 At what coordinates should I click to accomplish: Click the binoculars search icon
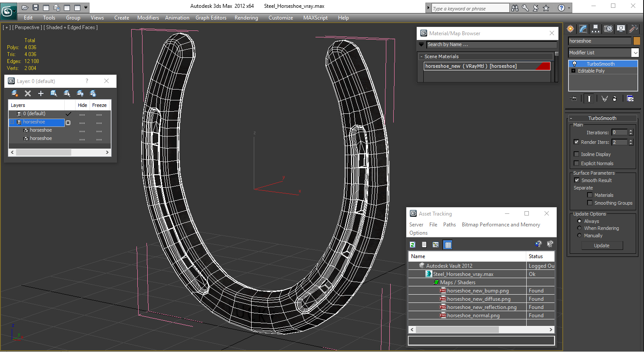pyautogui.click(x=515, y=8)
